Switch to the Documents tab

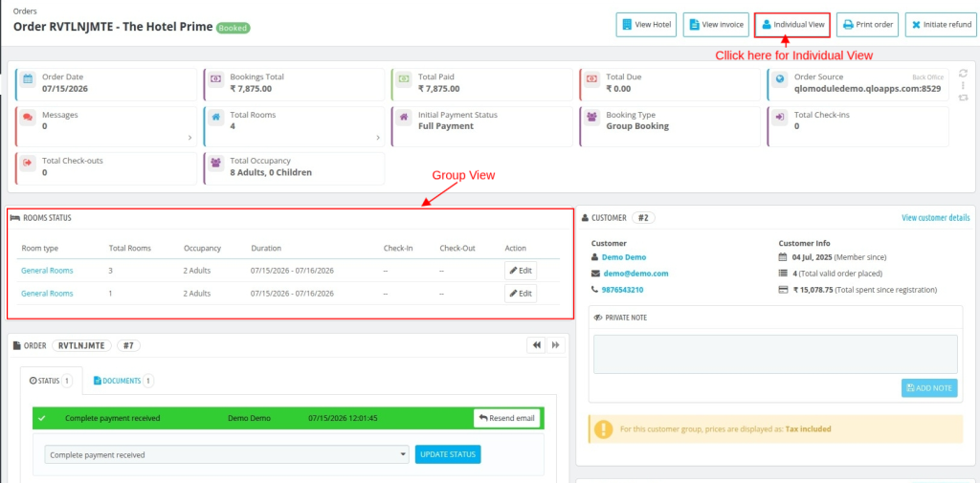point(123,381)
